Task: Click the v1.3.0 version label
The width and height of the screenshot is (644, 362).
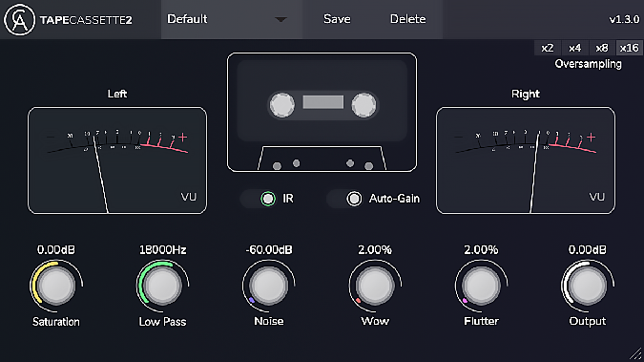Action: point(624,19)
